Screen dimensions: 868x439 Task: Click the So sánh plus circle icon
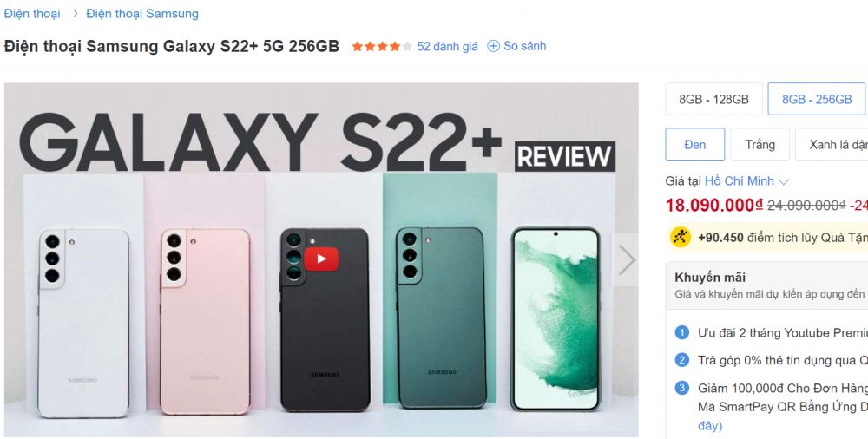click(493, 47)
